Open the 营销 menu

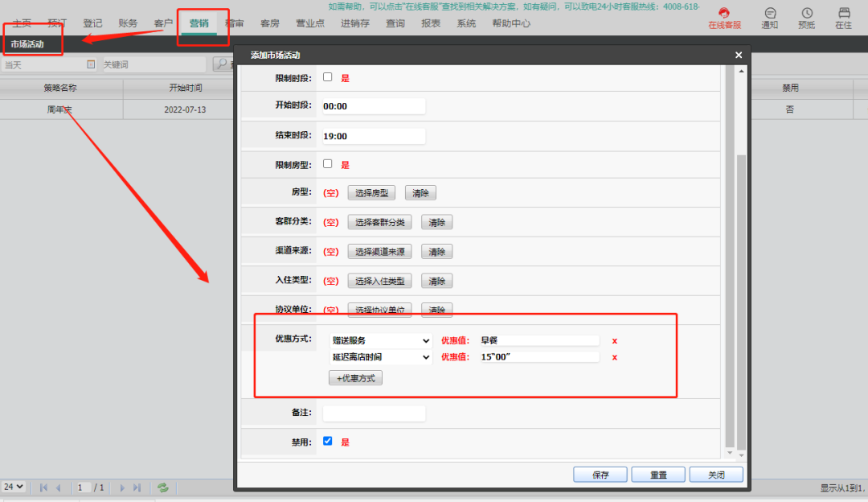click(x=199, y=23)
